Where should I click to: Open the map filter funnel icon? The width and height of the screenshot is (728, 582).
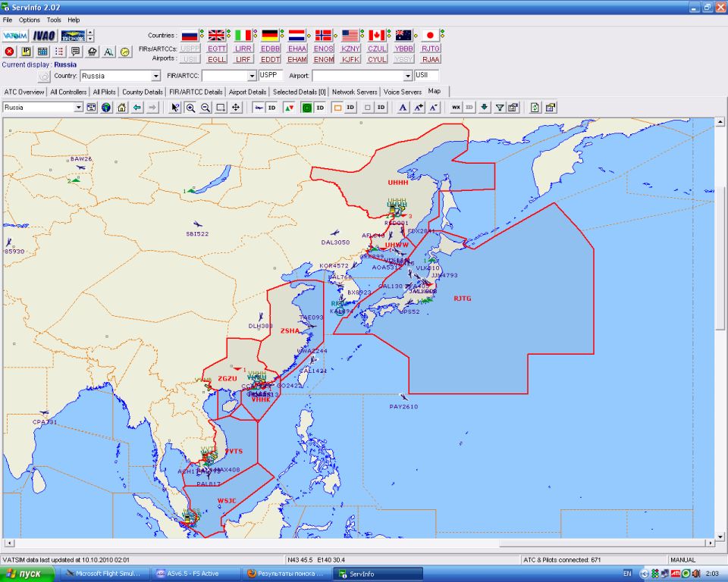coord(500,108)
